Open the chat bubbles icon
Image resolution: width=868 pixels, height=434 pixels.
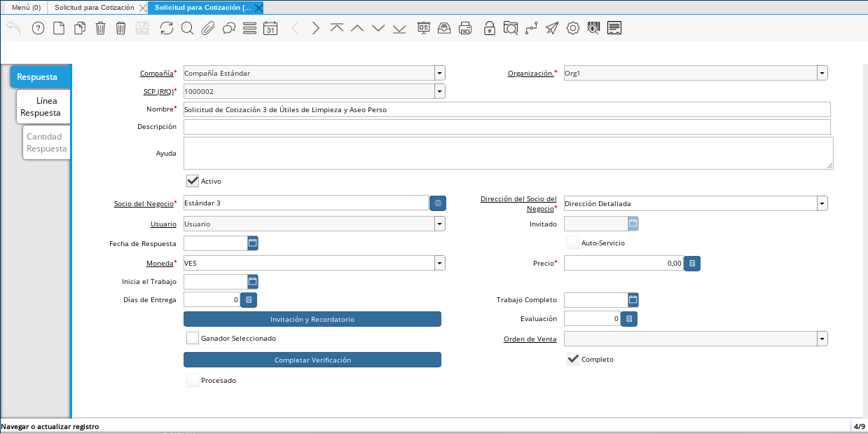[x=228, y=28]
